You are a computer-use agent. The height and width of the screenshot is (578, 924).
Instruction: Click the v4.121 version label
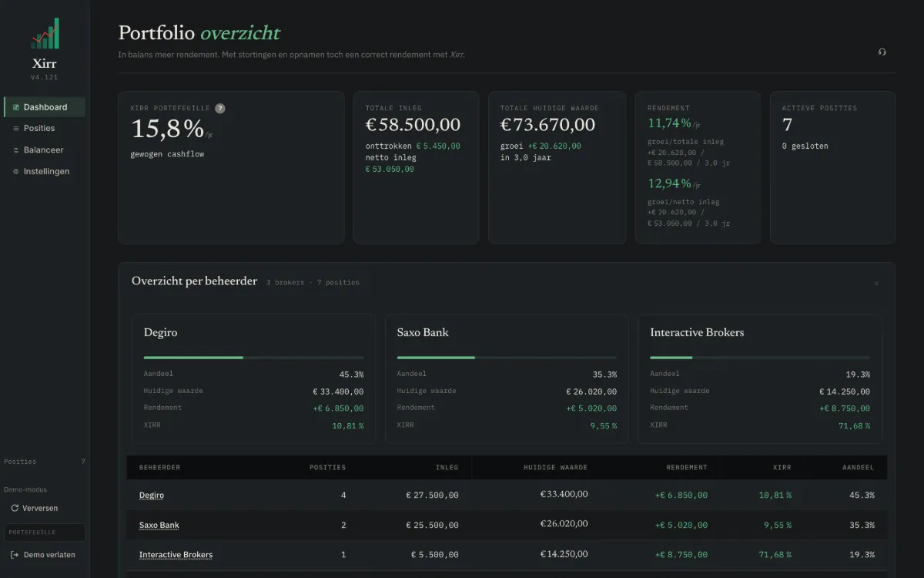[45, 77]
